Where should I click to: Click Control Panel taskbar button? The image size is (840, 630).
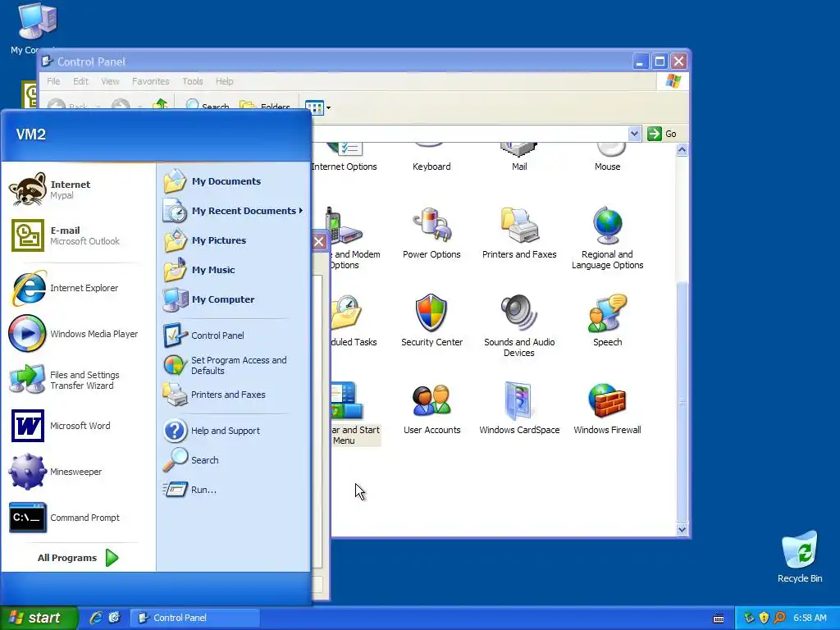[195, 618]
